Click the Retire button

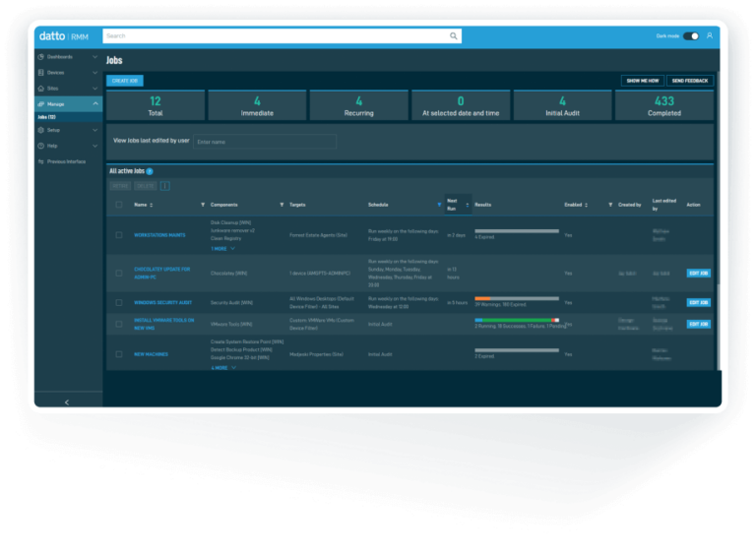point(120,186)
